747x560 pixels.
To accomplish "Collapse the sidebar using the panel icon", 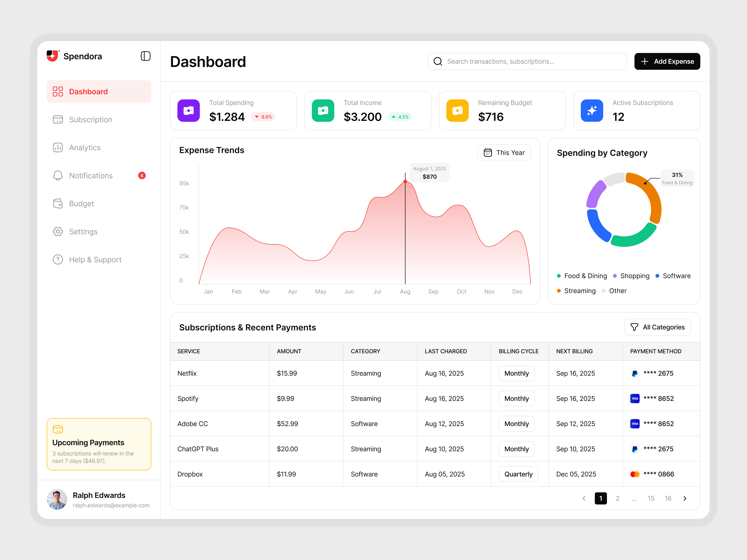I will [145, 56].
